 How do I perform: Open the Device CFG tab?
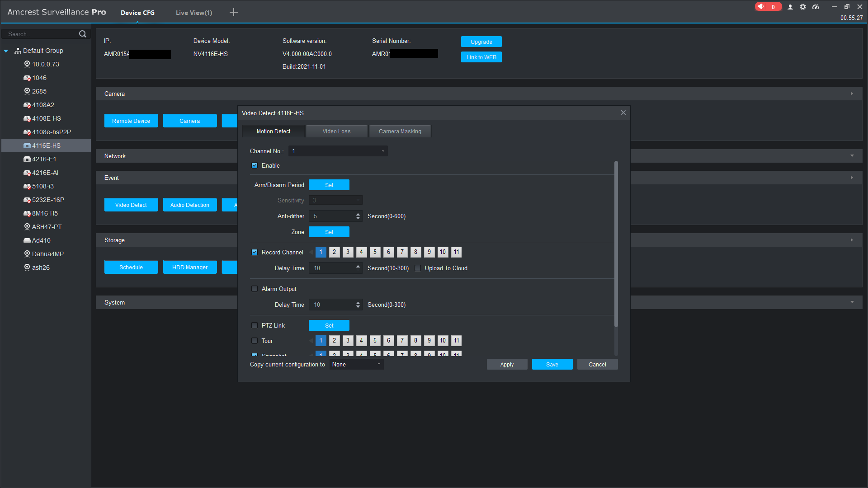137,13
